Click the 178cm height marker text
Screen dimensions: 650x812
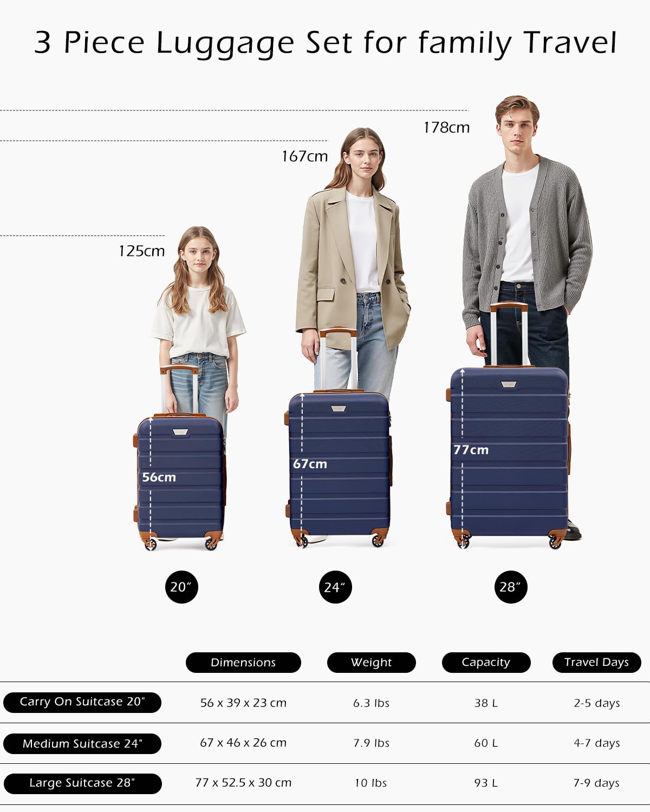[x=446, y=128]
